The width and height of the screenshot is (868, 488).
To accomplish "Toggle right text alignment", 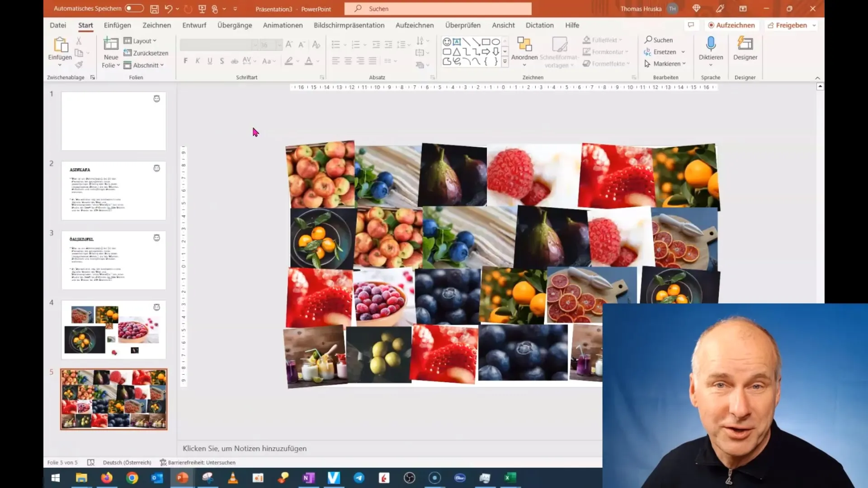I will click(x=360, y=61).
